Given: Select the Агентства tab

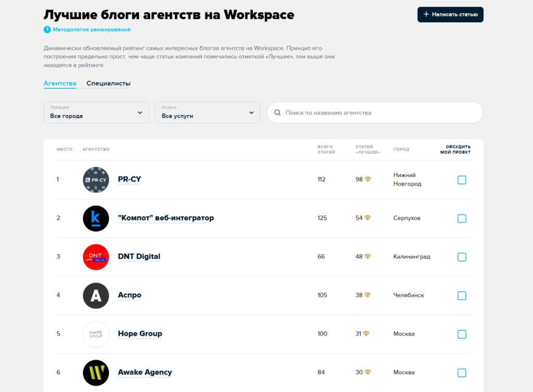Looking at the screenshot, I should [x=60, y=83].
